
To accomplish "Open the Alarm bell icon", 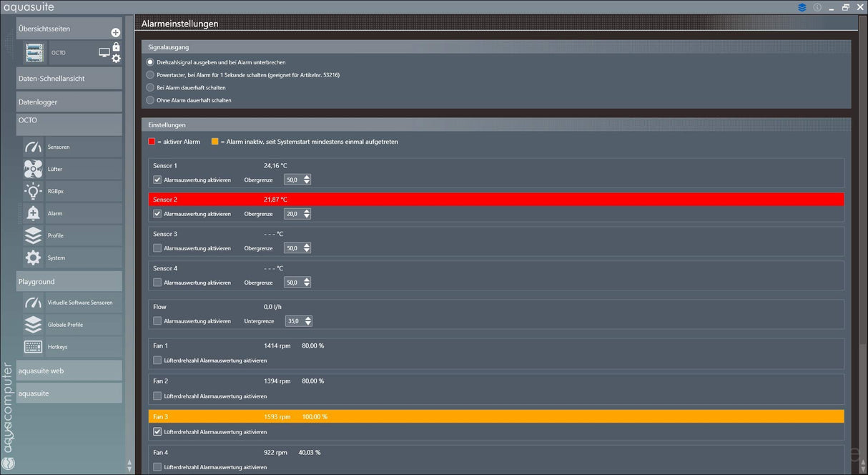I will coord(33,213).
